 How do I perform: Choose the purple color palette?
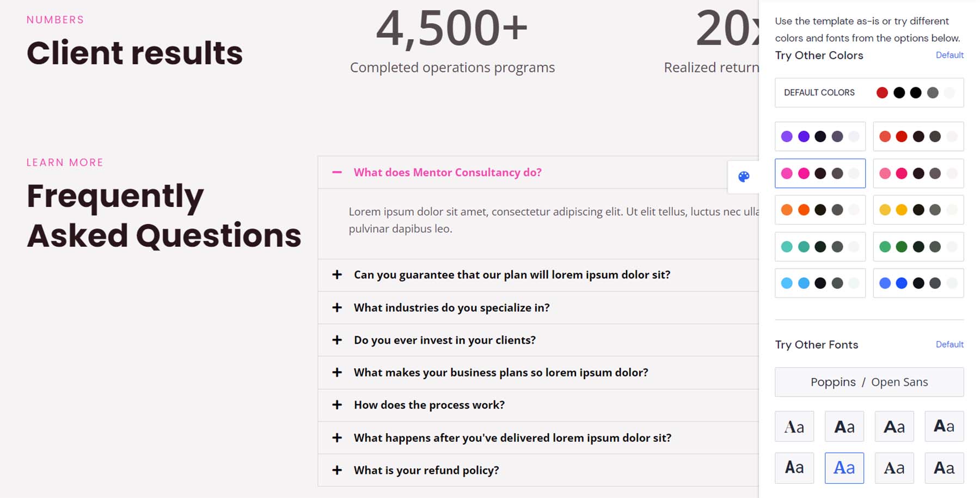click(820, 136)
